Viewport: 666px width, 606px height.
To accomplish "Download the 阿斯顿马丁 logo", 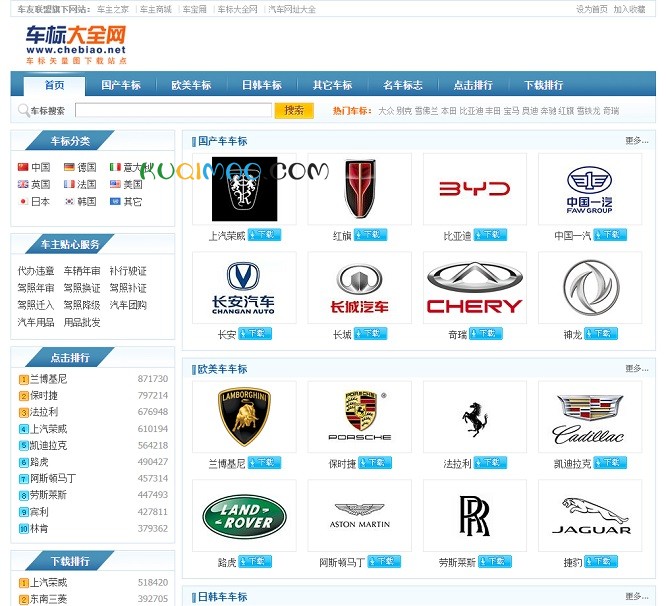I will click(x=384, y=562).
